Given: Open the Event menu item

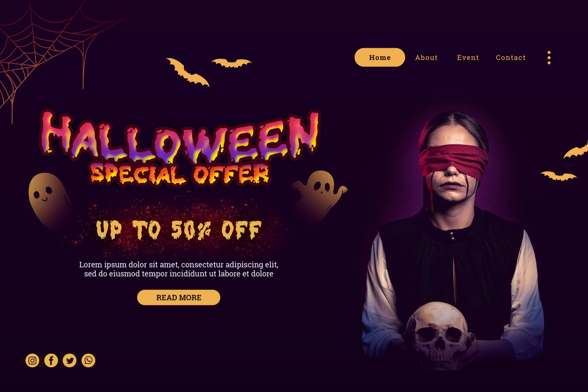Looking at the screenshot, I should 468,58.
